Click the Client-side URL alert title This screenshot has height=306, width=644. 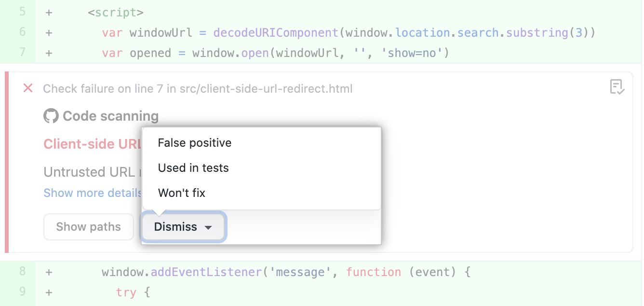(x=92, y=144)
